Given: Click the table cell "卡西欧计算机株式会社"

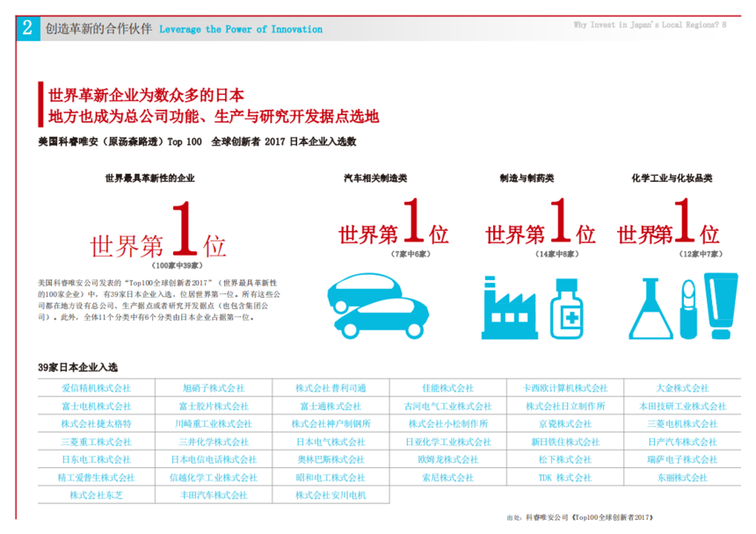Looking at the screenshot, I should [565, 388].
